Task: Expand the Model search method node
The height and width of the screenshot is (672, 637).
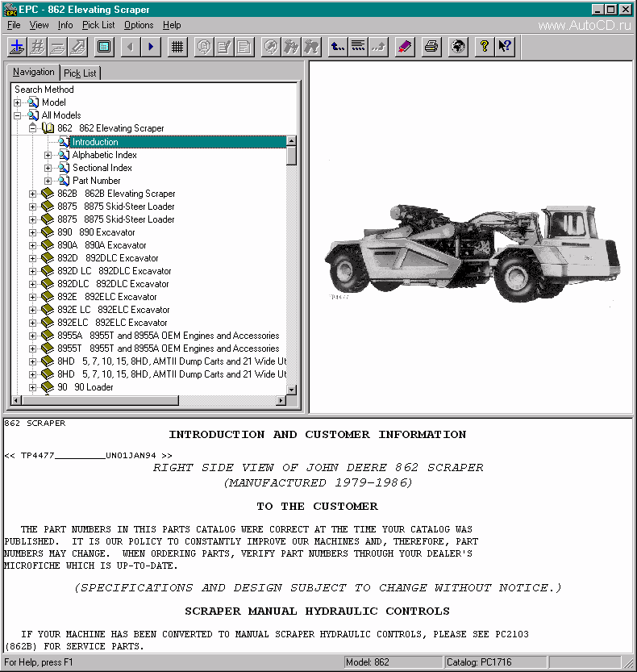Action: coord(17,102)
